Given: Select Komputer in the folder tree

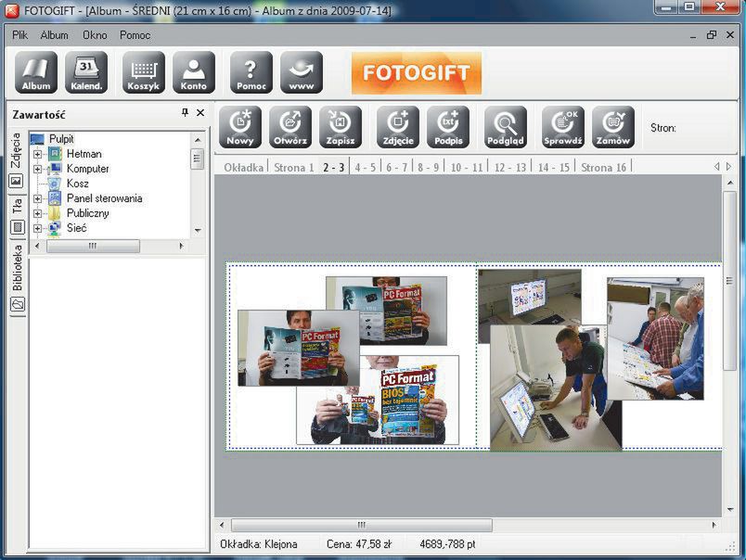Looking at the screenshot, I should click(88, 169).
